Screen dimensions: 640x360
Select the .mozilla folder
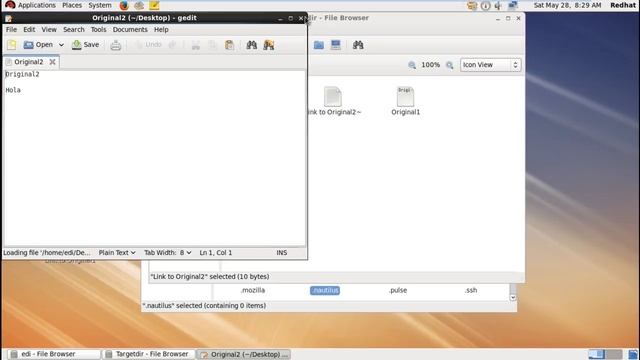click(x=253, y=290)
